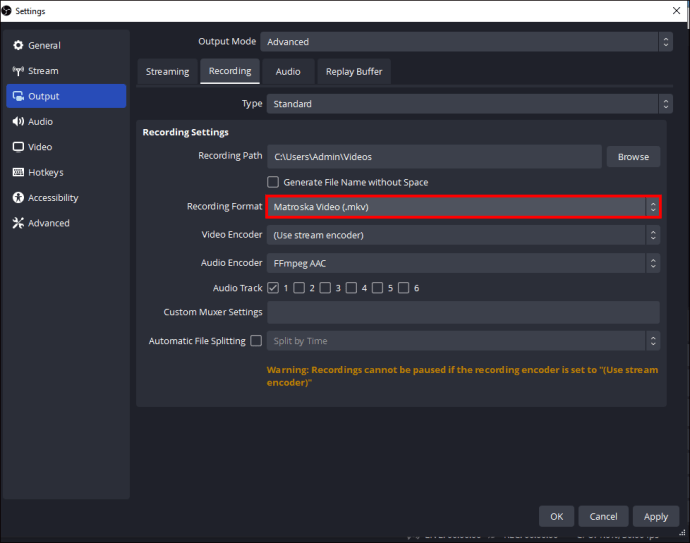The width and height of the screenshot is (690, 543).
Task: Close the Settings window
Action: point(676,11)
